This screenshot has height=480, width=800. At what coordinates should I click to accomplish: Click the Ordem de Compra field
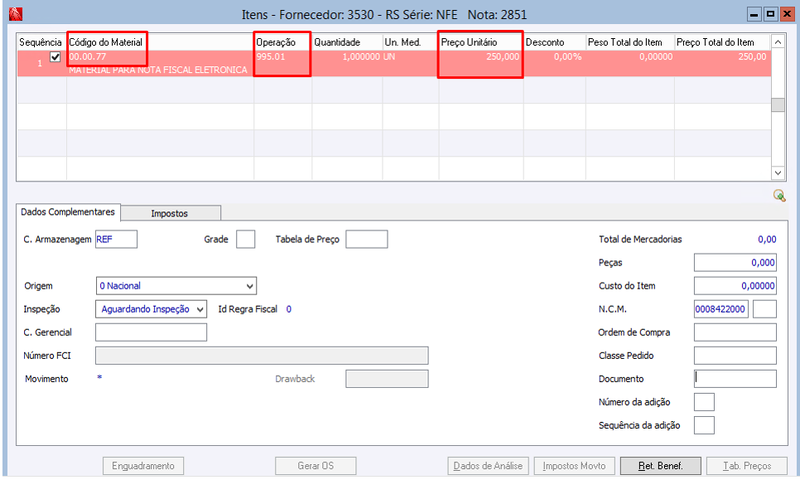click(x=735, y=333)
